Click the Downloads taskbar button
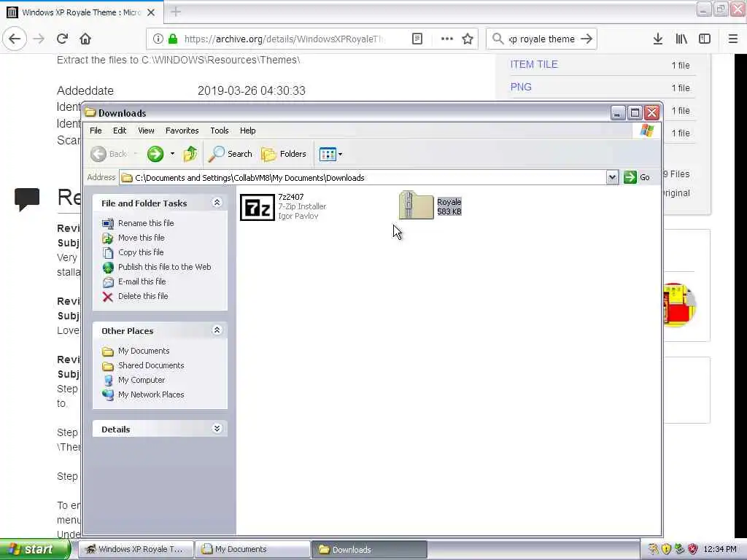 tap(369, 550)
